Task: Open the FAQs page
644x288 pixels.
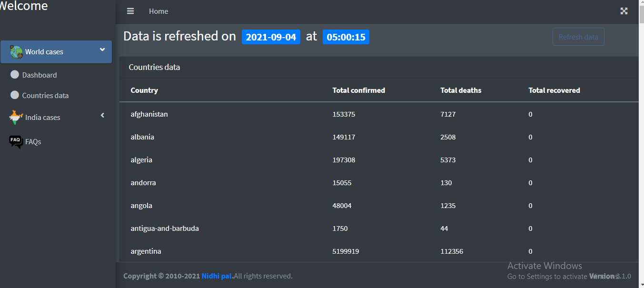Action: (33, 142)
